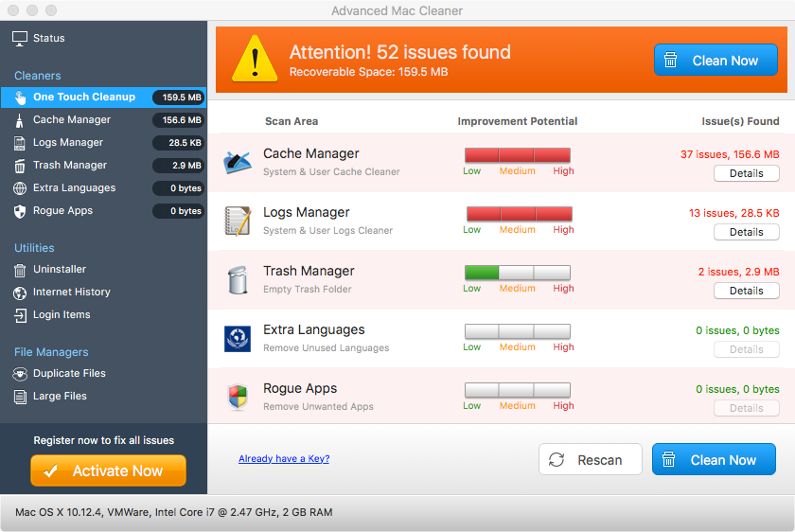795x532 pixels.
Task: Click the Extra Languages blue emblem icon in list
Action: pos(238,339)
